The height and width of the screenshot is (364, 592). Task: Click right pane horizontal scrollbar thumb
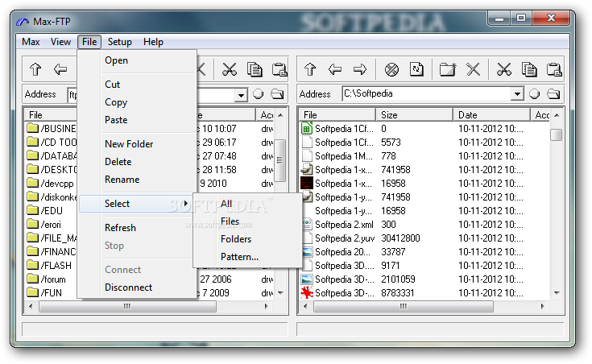(404, 306)
